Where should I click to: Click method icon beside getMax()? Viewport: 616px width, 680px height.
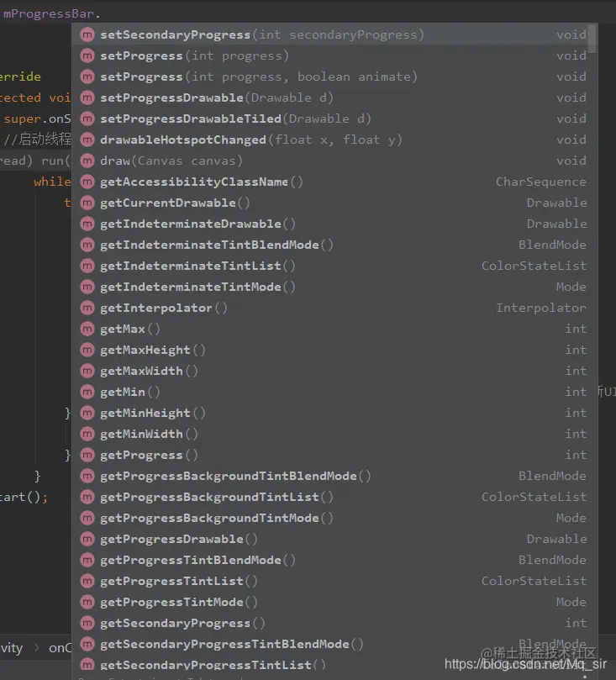tap(87, 329)
